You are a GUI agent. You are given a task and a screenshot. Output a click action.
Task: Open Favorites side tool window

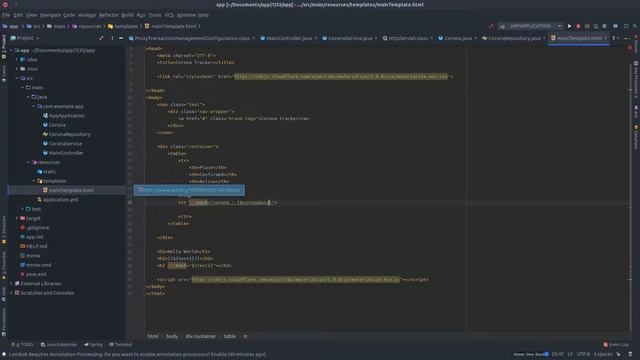coord(4,266)
